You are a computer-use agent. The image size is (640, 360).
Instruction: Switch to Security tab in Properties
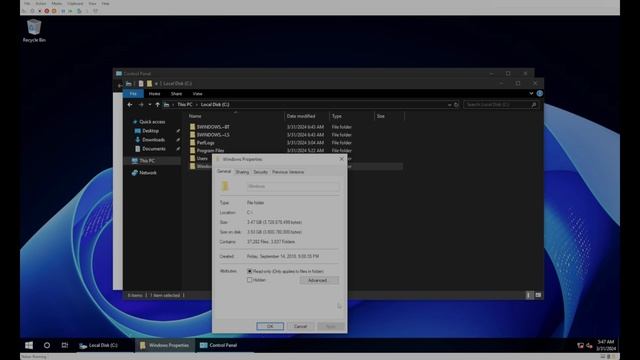[x=260, y=172]
